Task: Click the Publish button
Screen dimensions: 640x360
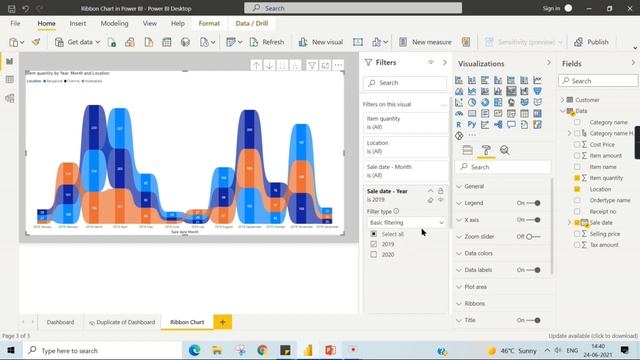Action: 591,42
